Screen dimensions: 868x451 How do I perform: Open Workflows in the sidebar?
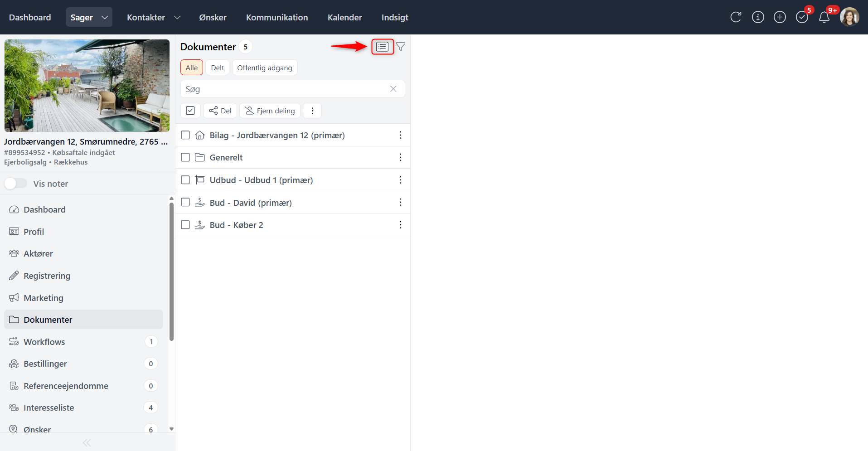(x=83, y=342)
